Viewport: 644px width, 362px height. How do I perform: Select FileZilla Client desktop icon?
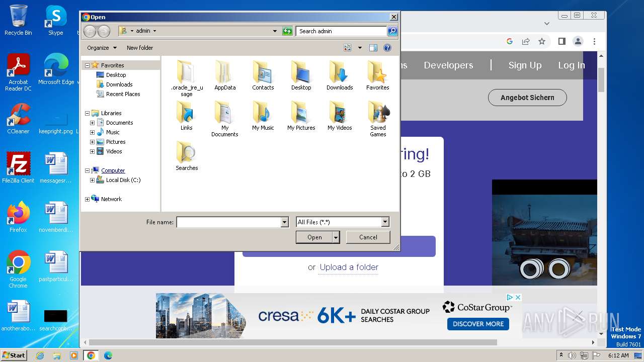coord(18,168)
